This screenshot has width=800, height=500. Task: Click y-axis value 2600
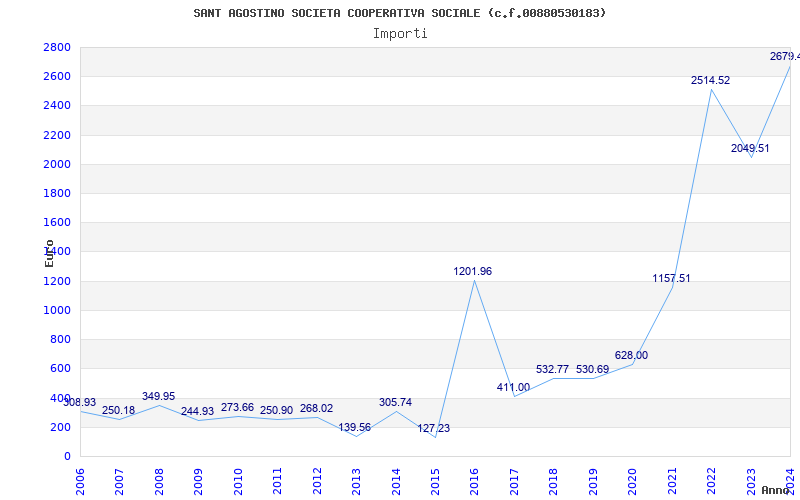[x=57, y=77]
